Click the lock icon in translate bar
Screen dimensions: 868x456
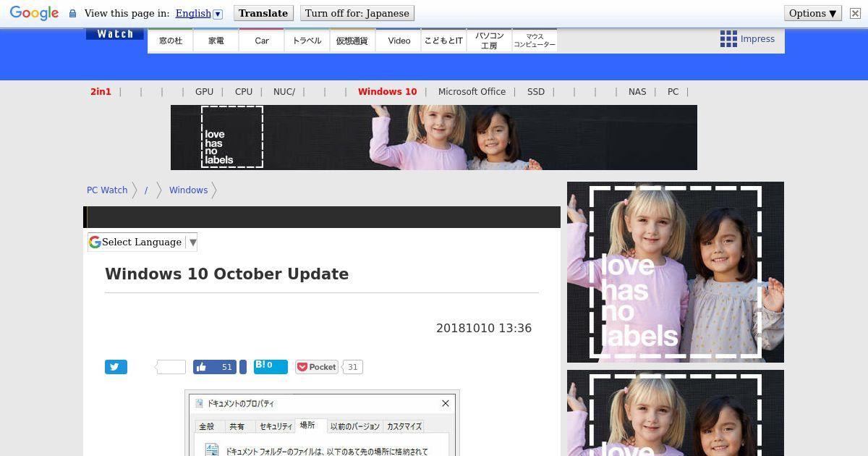pyautogui.click(x=72, y=13)
